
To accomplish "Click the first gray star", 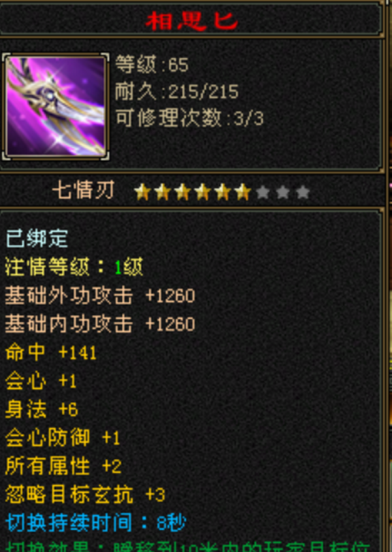I will pyautogui.click(x=263, y=192).
